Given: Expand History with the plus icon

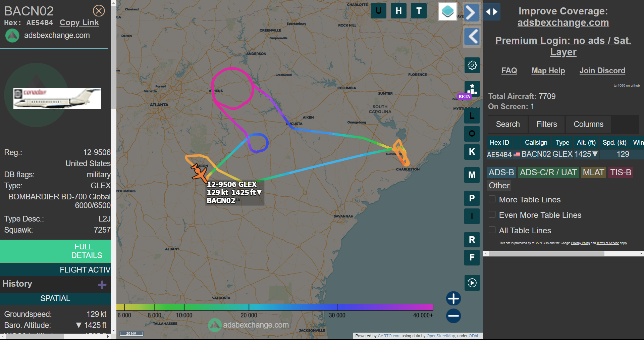Looking at the screenshot, I should pyautogui.click(x=102, y=285).
